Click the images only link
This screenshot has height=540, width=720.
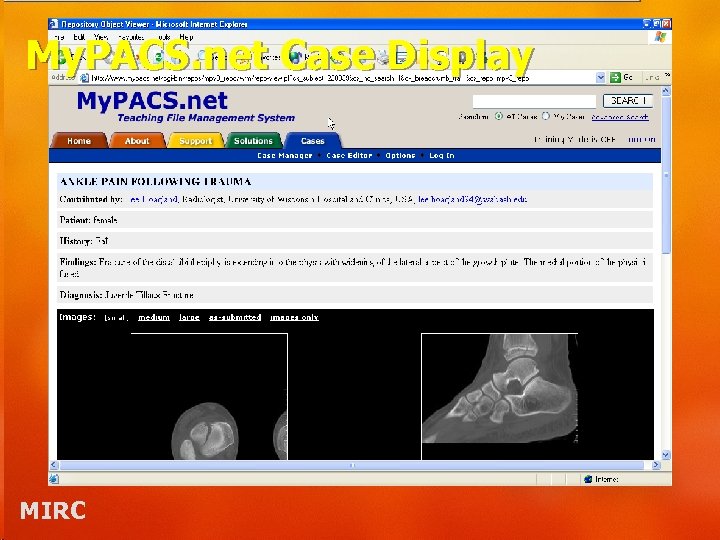pyautogui.click(x=294, y=317)
